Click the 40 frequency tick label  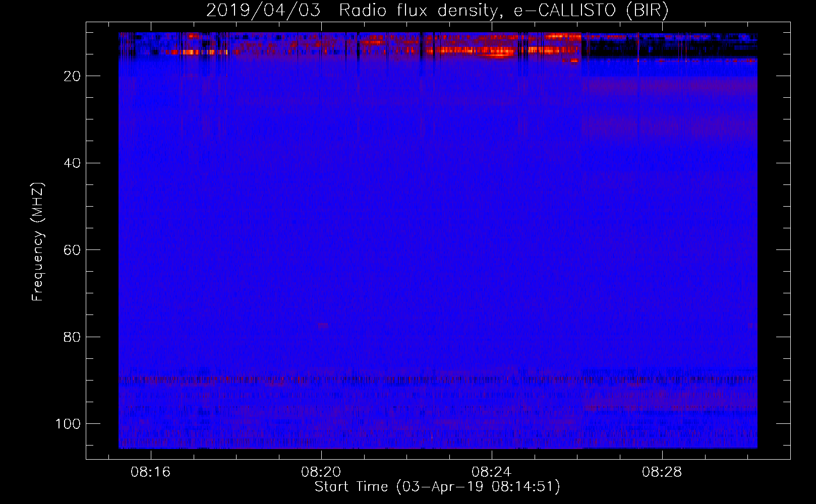pyautogui.click(x=72, y=163)
